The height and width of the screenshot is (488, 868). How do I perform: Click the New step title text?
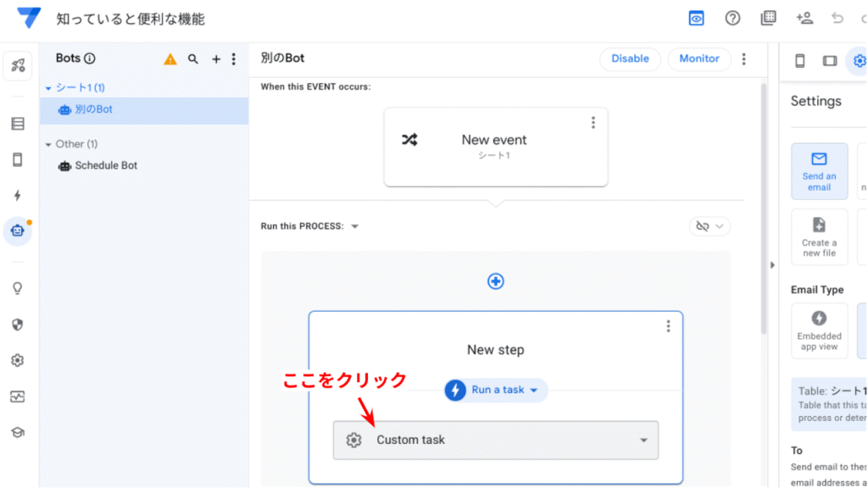tap(495, 350)
